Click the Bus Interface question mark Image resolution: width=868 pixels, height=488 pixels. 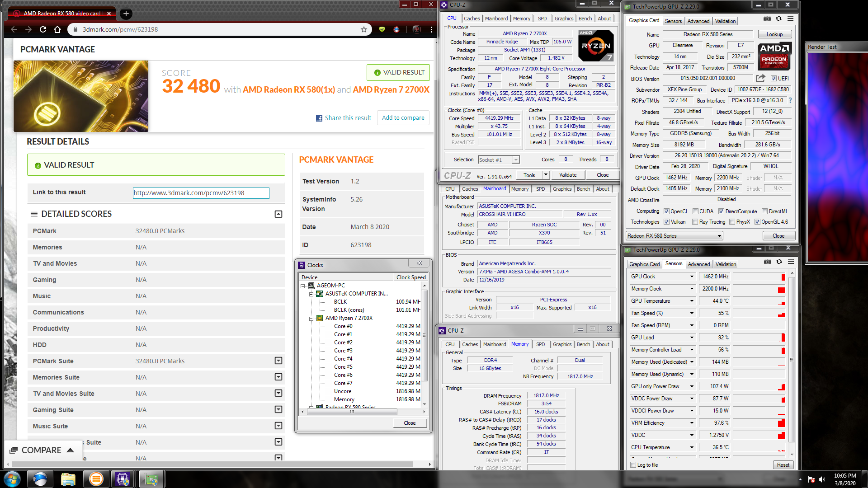(790, 100)
